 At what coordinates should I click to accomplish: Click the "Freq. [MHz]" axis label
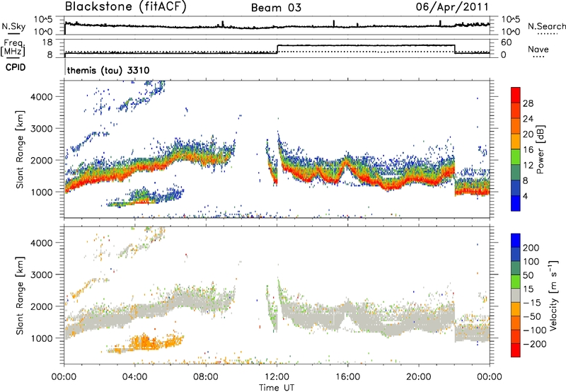pos(13,47)
